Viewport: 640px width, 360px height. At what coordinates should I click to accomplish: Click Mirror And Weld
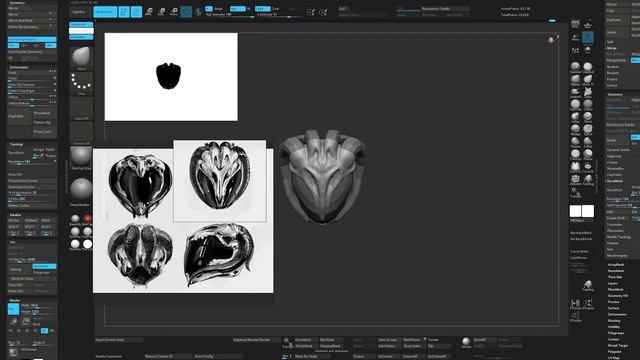point(32,20)
